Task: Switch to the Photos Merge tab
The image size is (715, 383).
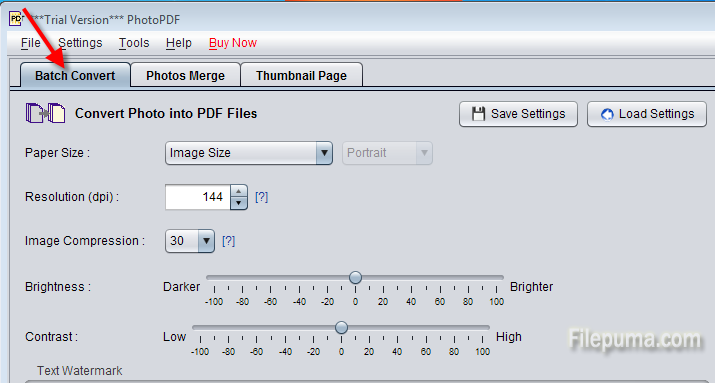Action: pyautogui.click(x=185, y=75)
